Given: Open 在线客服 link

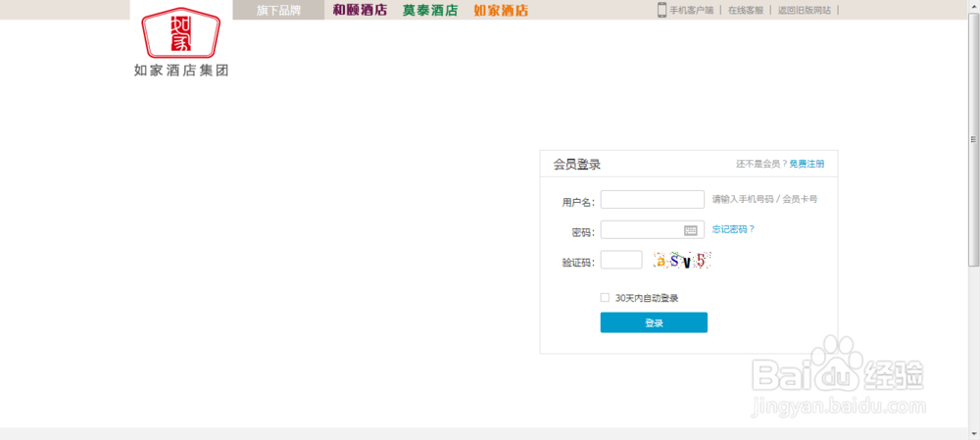Looking at the screenshot, I should coord(746,10).
